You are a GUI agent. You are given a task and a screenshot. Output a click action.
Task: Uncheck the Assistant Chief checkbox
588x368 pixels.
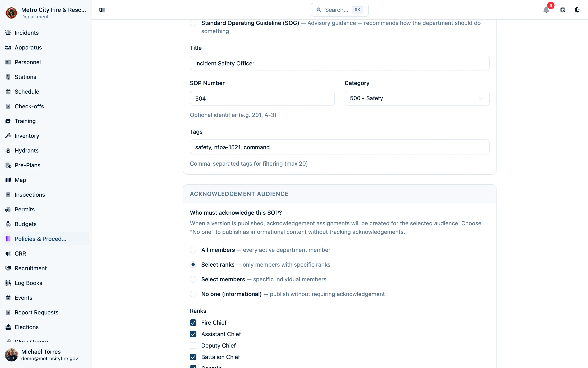(193, 334)
